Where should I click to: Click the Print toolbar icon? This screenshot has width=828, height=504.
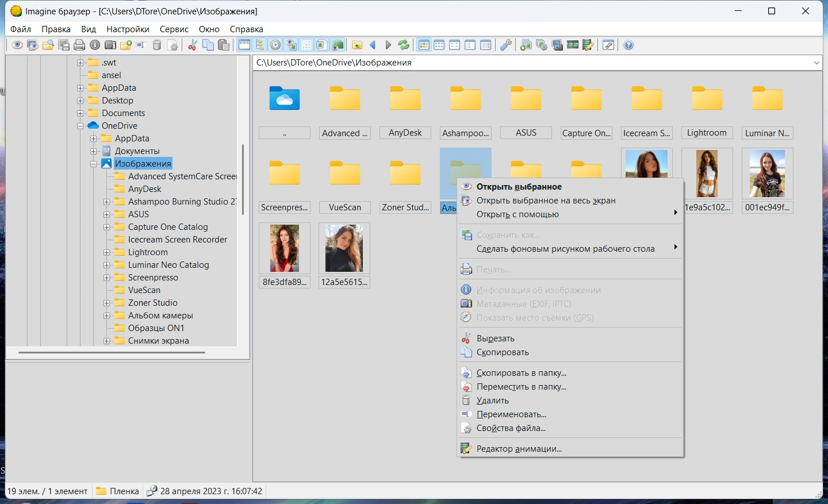coord(79,45)
